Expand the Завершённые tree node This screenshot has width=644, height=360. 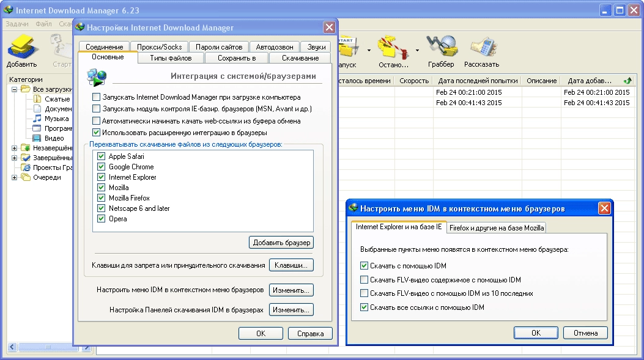[x=15, y=158]
